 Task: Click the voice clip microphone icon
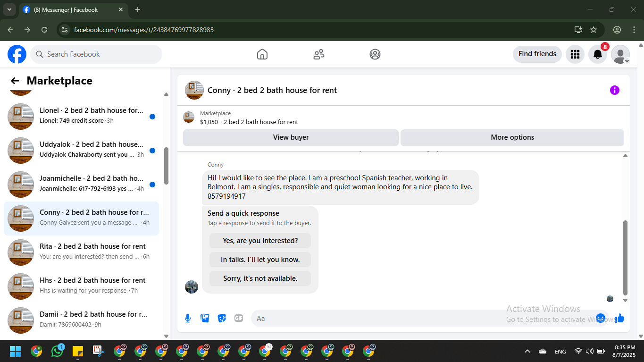click(x=188, y=318)
